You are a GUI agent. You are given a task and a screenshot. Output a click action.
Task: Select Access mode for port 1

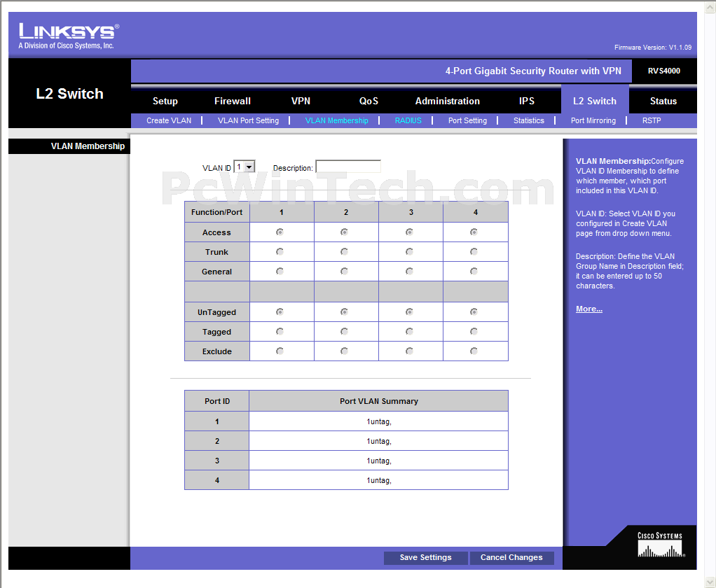tap(280, 232)
